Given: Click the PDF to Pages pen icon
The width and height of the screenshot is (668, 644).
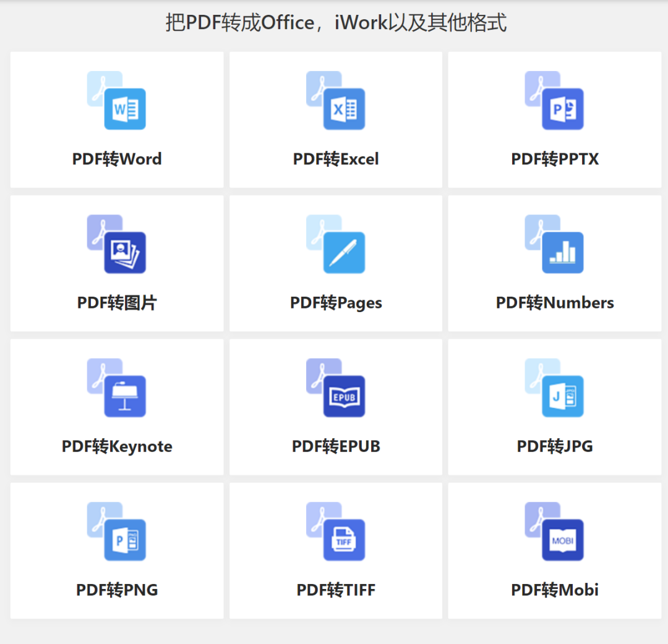Looking at the screenshot, I should point(335,244).
